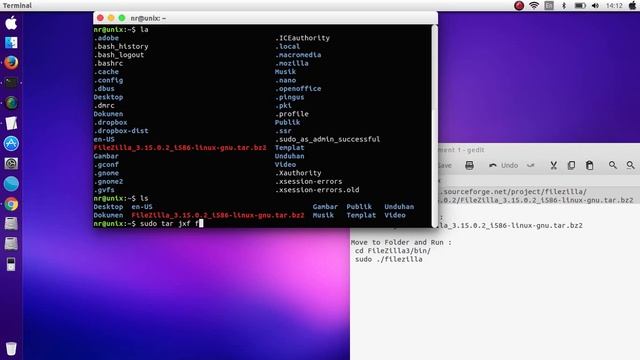Click the red FileZilla tar.bz2 name in la output
This screenshot has width=640, height=360.
point(180,148)
